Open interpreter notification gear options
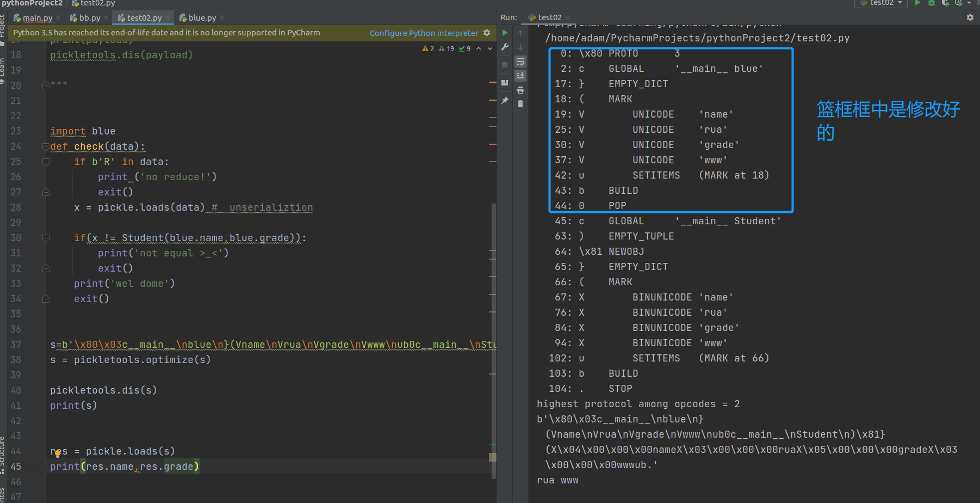 click(x=487, y=33)
